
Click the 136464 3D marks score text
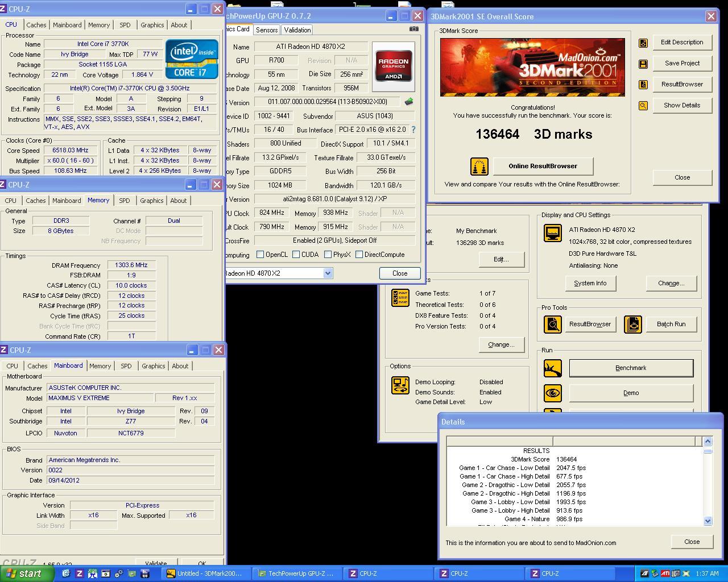(534, 135)
